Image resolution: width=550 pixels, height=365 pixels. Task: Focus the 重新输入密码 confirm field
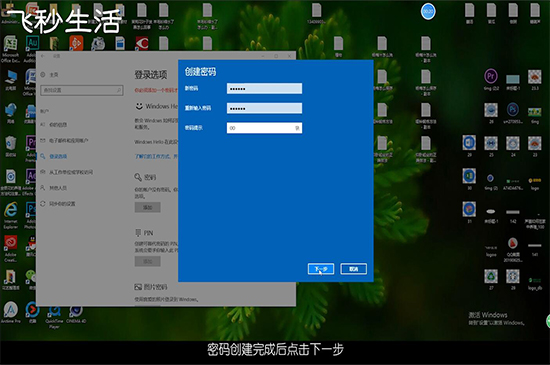(264, 108)
